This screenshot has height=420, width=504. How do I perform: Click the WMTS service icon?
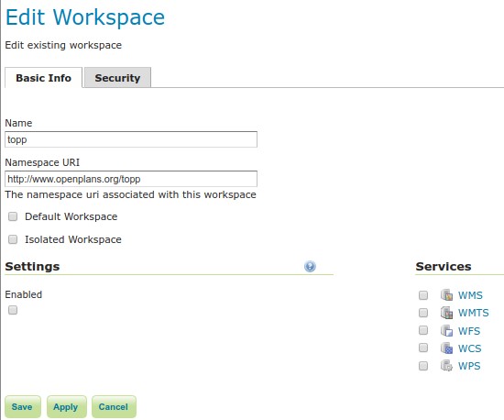tap(446, 313)
